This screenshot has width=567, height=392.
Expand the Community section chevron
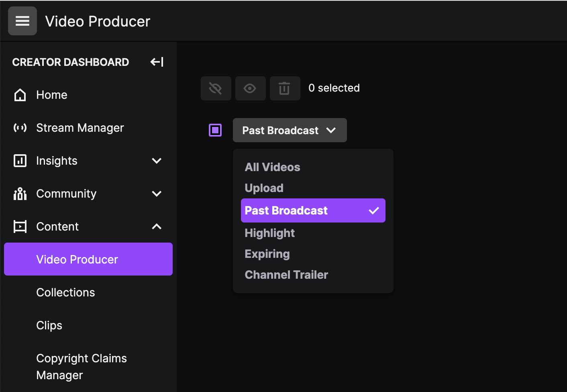(x=157, y=194)
